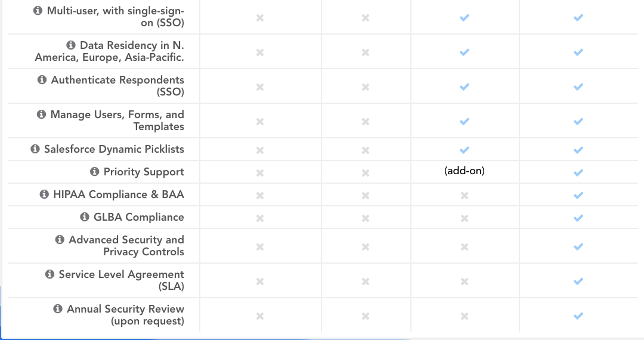This screenshot has height=340, width=644.
Task: Click the HIPAA Compliance & BAA label
Action: pyautogui.click(x=119, y=194)
